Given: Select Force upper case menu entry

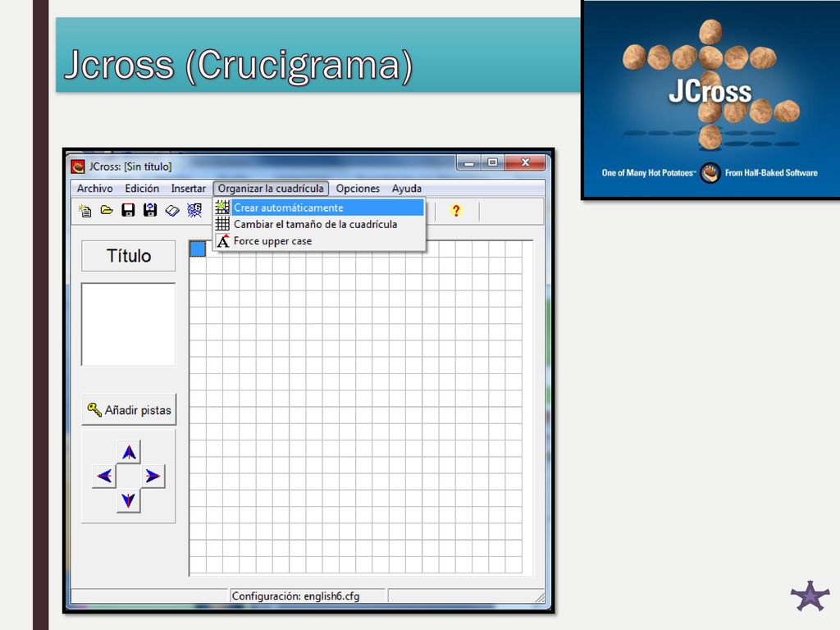Looking at the screenshot, I should (x=319, y=241).
